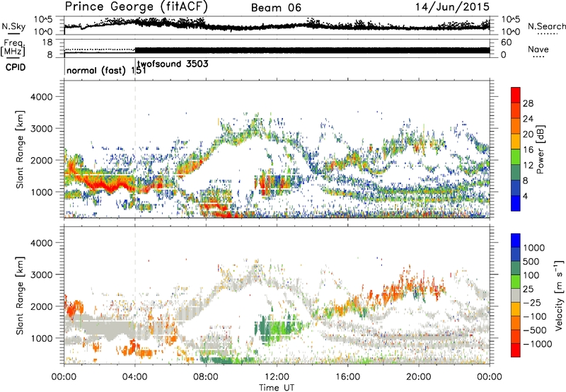Click the '16:00' time tick label
Screen dimensions: 566x392
pos(347,377)
